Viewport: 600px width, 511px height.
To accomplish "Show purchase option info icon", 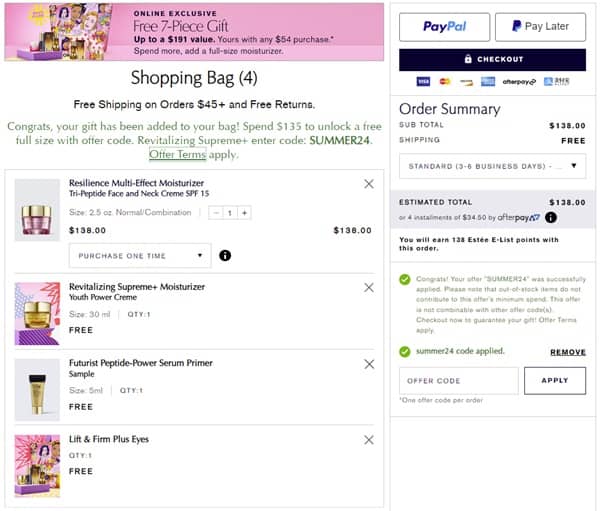I will 225,256.
